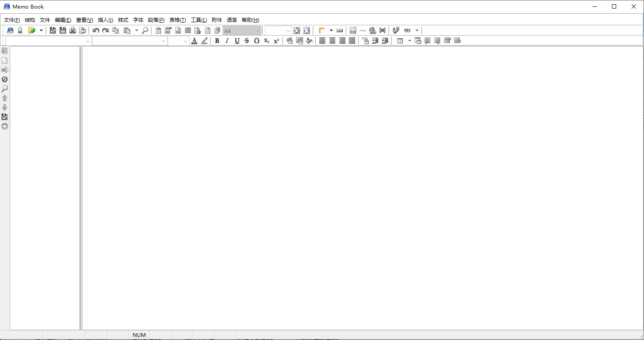Paste using the clipboard icon
Viewport: 644px width, 340px height.
coord(127,30)
